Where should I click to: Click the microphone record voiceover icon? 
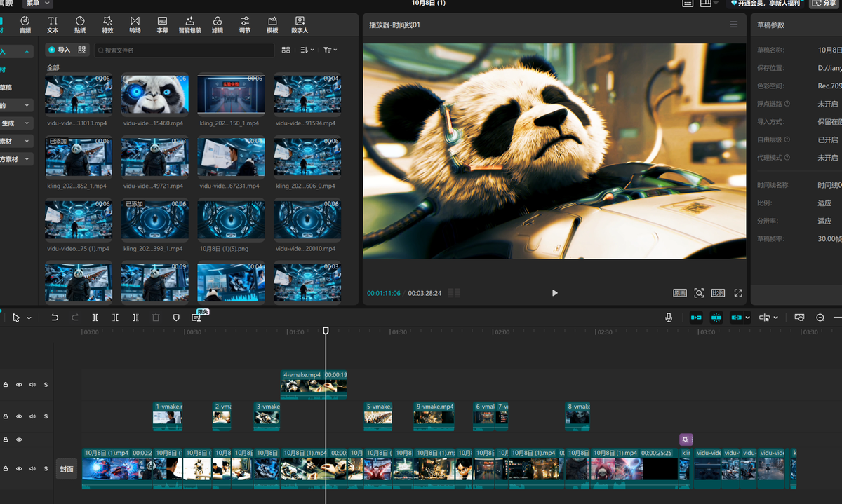coord(669,318)
